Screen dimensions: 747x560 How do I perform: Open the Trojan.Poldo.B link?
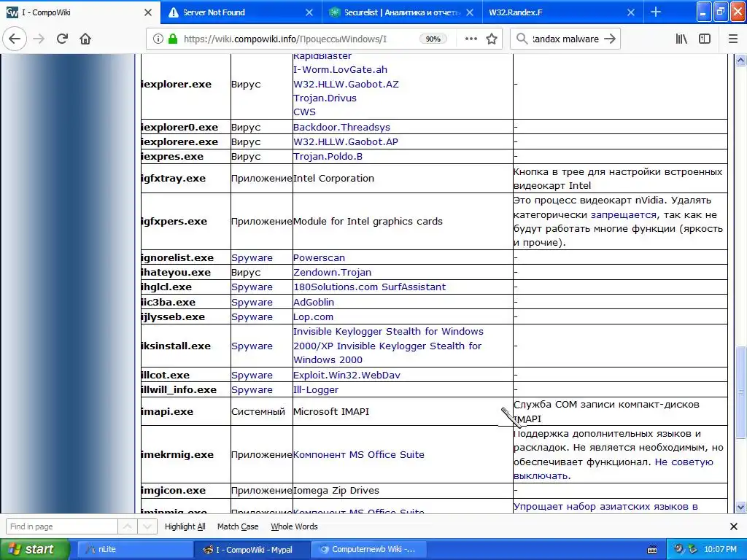coord(328,157)
